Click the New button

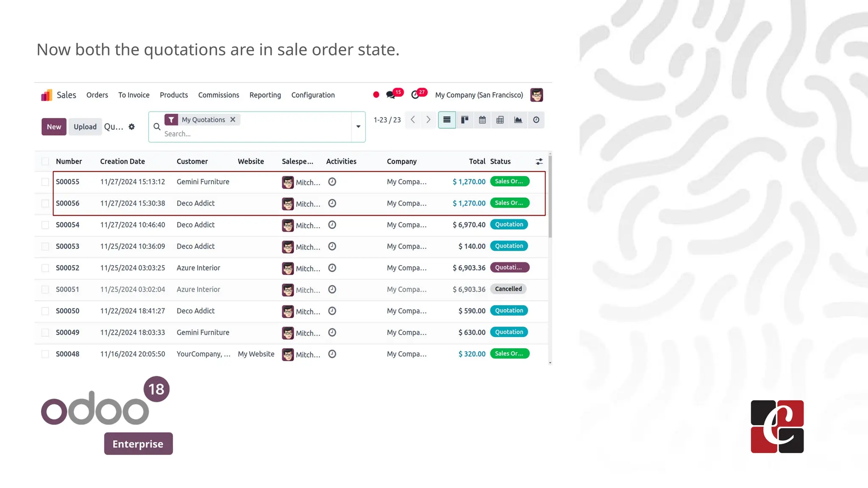(54, 127)
